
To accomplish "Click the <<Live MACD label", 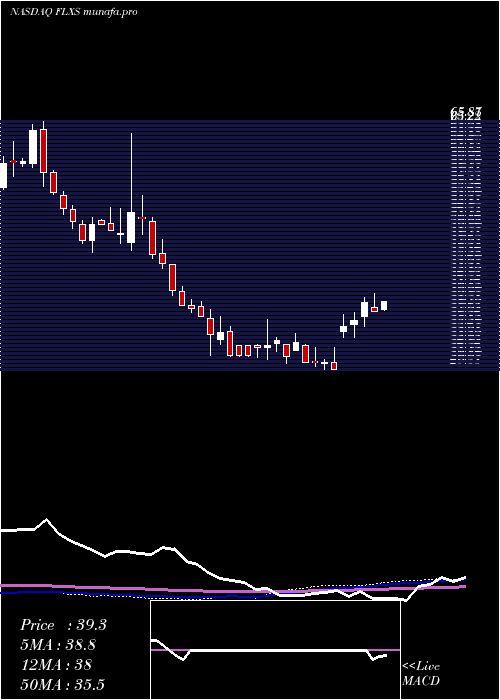I will tap(421, 674).
